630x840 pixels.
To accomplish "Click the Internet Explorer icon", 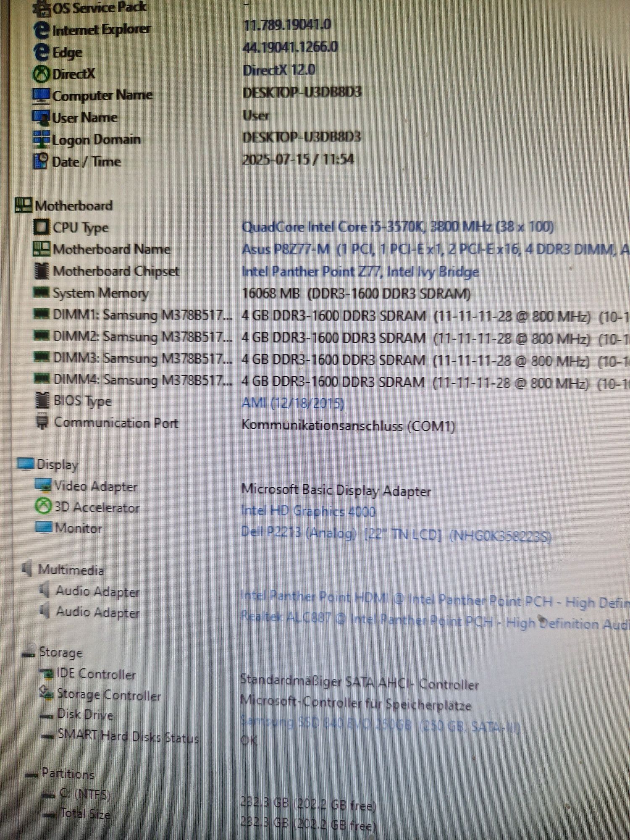I will coord(41,30).
